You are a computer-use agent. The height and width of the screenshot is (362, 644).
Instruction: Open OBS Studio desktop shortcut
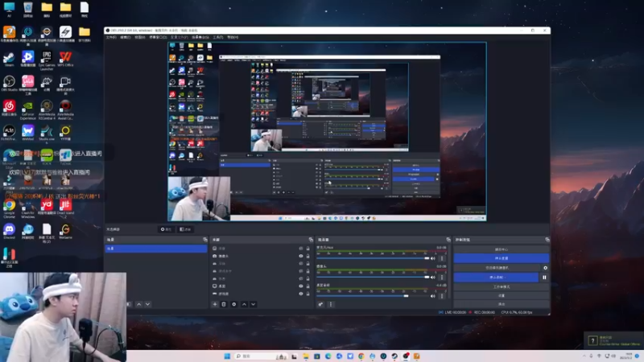tap(9, 84)
